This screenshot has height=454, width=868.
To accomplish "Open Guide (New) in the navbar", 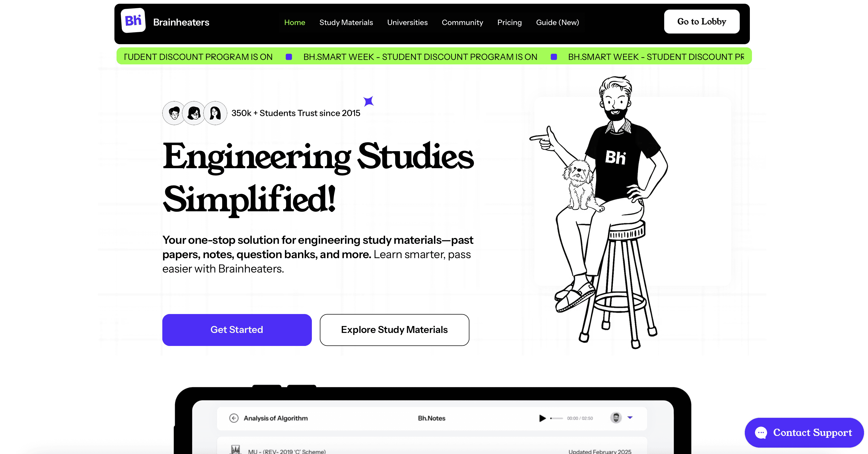I will click(557, 22).
